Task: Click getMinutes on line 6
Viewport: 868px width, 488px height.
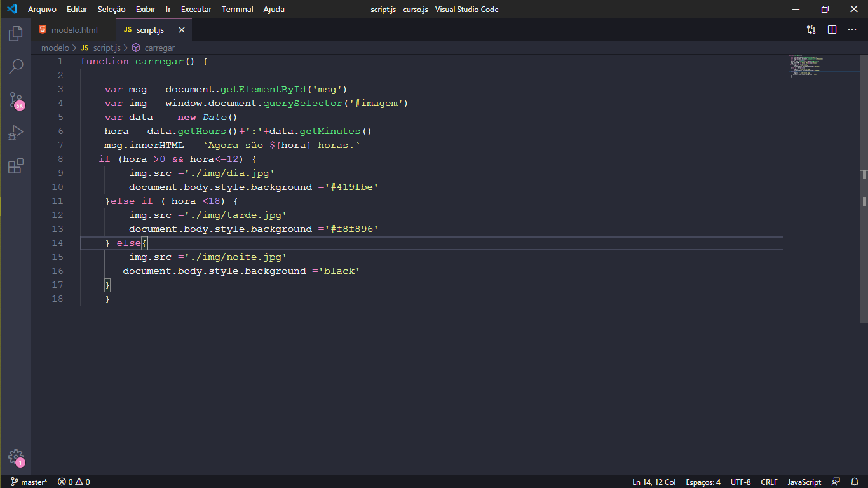Action: click(330, 131)
